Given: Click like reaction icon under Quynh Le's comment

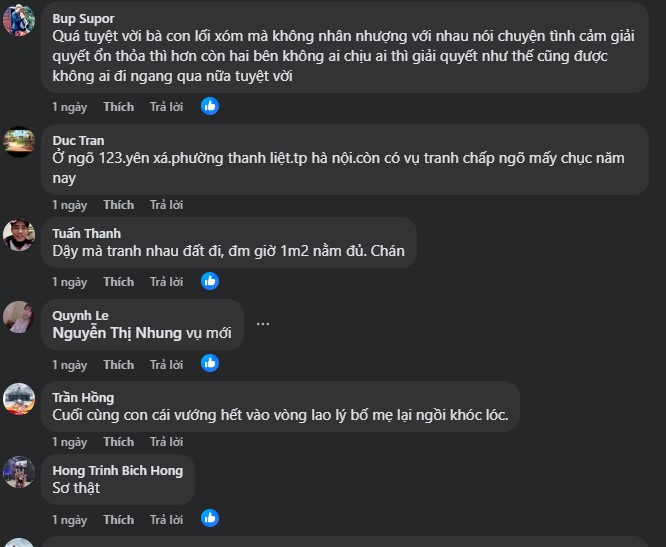Looking at the screenshot, I should coord(210,364).
